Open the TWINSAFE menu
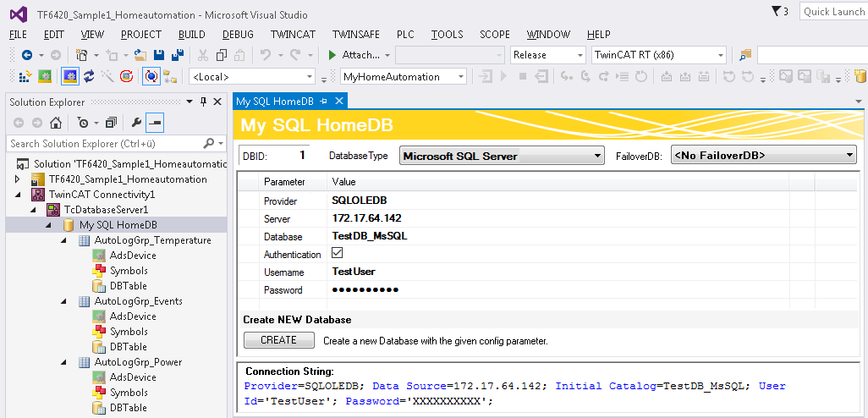This screenshot has height=418, width=868. (356, 35)
